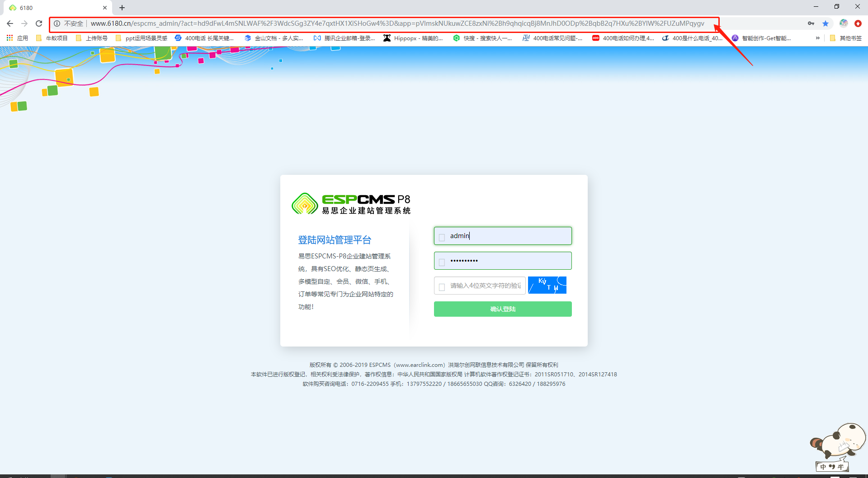868x478 pixels.
Task: Click the browser forward arrow
Action: pyautogui.click(x=24, y=23)
